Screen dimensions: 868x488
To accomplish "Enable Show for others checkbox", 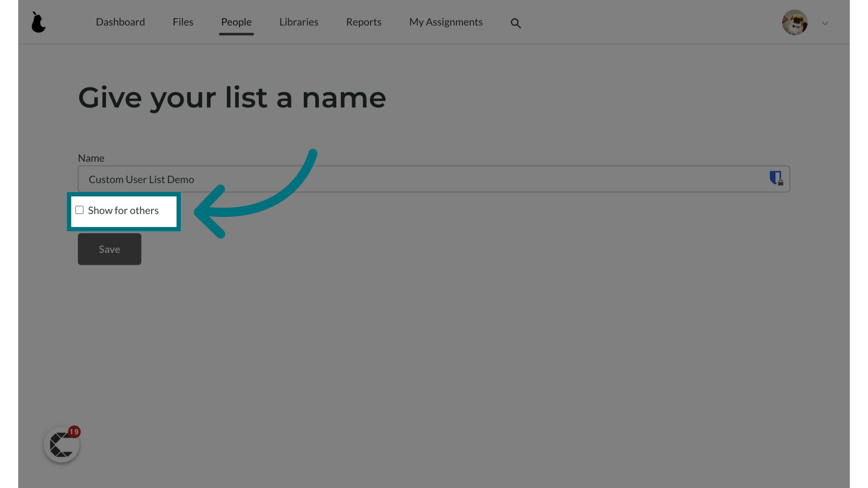I will click(x=79, y=210).
